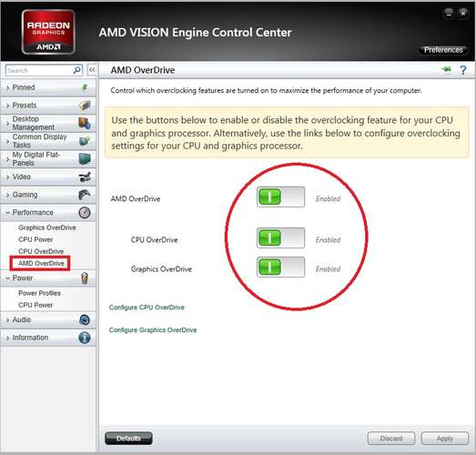476x455 pixels.
Task: Turn off Graphics OverDrive switch
Action: 280,268
